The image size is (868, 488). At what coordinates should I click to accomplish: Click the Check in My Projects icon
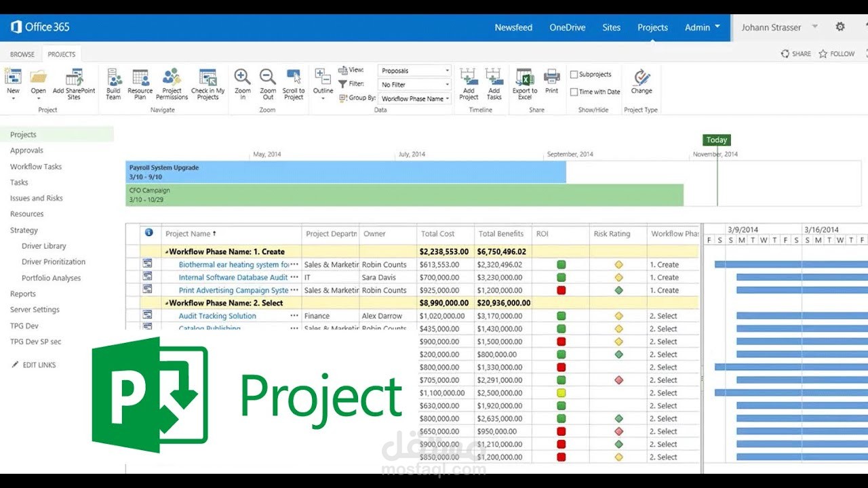(x=208, y=77)
